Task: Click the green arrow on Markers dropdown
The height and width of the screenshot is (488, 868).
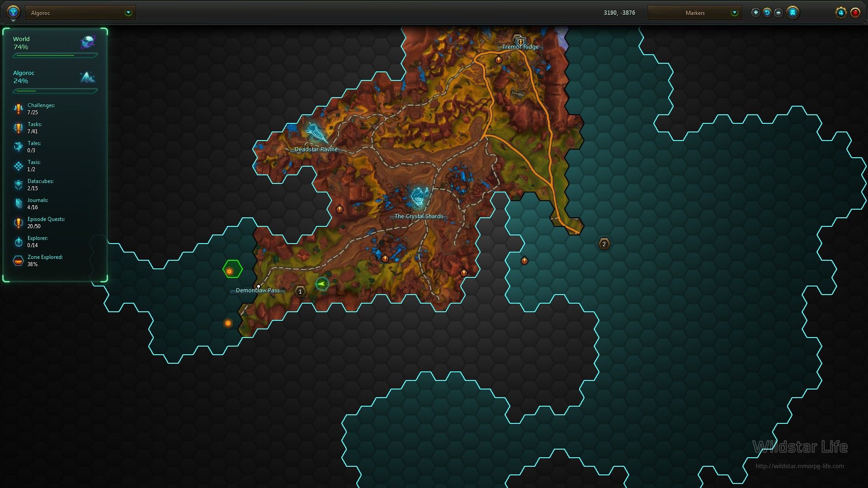Action: pos(734,13)
